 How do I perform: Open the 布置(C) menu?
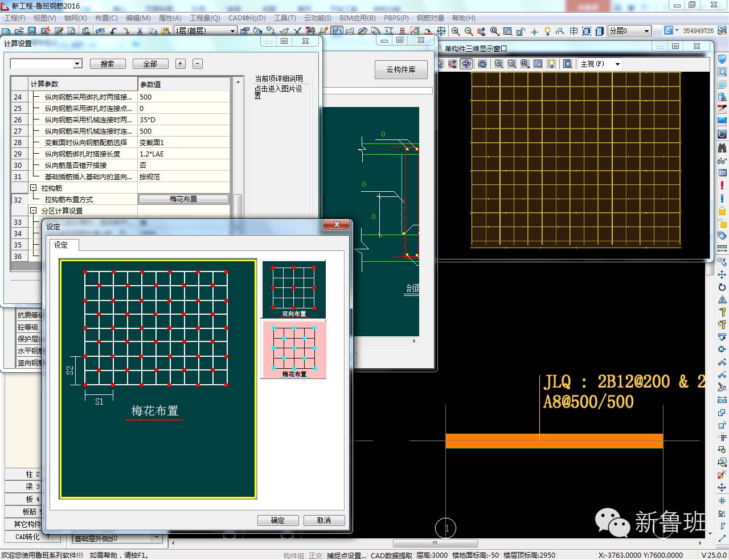[107, 18]
